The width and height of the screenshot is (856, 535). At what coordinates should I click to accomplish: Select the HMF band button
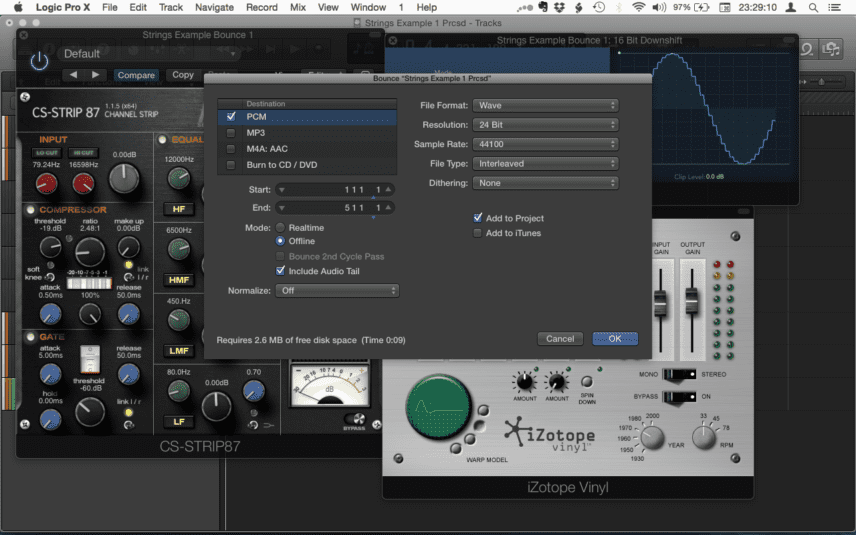(x=179, y=280)
